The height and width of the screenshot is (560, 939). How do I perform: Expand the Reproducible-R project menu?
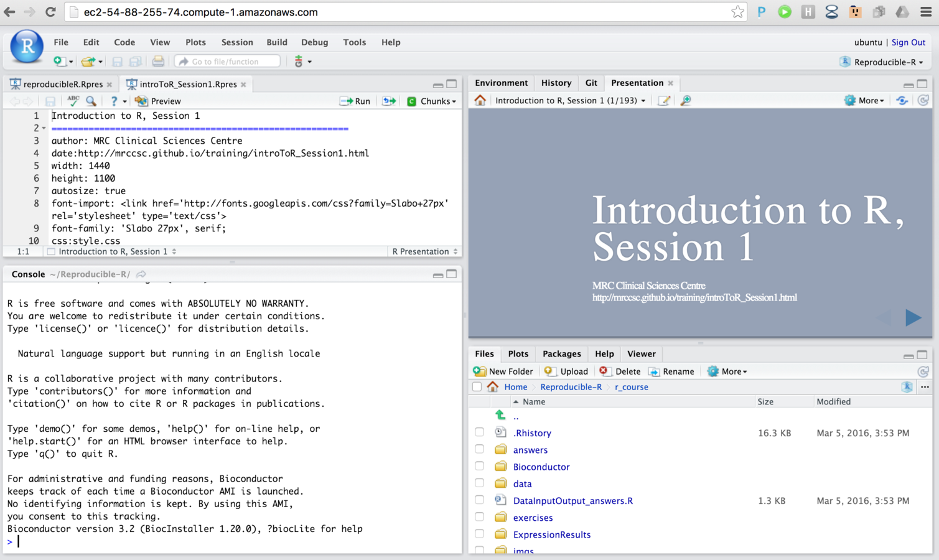pos(882,62)
